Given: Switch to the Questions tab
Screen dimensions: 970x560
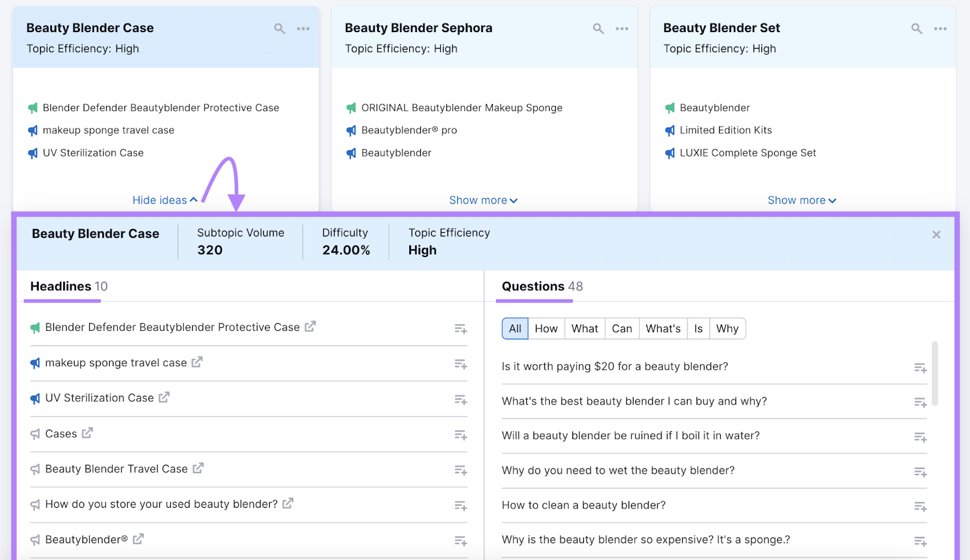Looking at the screenshot, I should pyautogui.click(x=533, y=286).
